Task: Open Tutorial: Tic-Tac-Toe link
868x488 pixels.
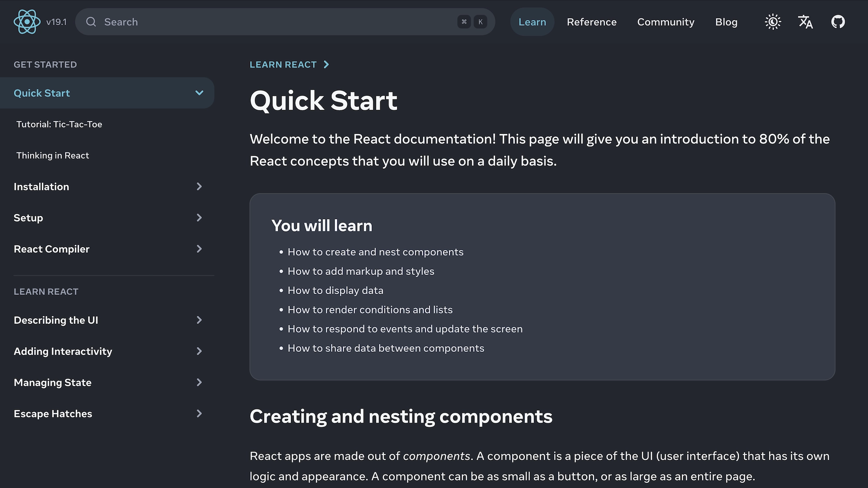Action: [59, 124]
